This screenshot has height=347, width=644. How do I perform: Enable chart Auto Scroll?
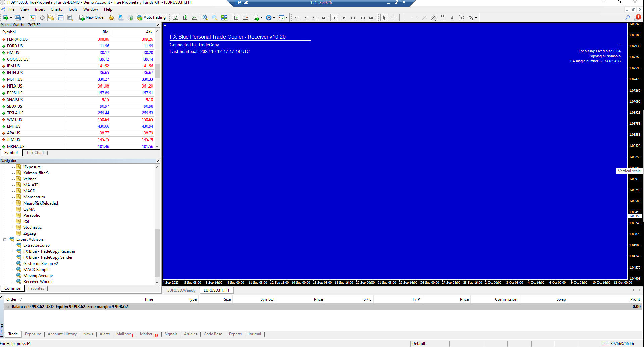[236, 18]
